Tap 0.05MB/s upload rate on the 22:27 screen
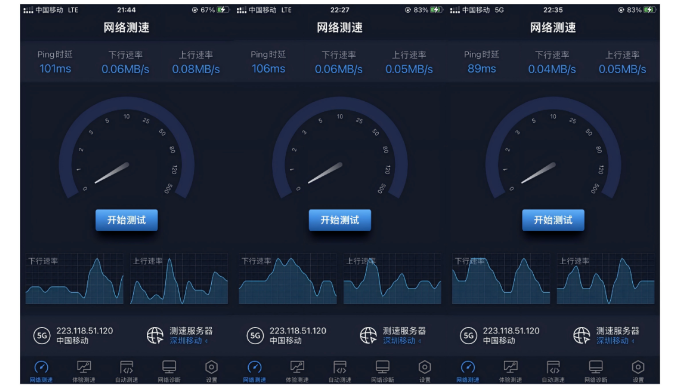680x389 pixels. [409, 69]
